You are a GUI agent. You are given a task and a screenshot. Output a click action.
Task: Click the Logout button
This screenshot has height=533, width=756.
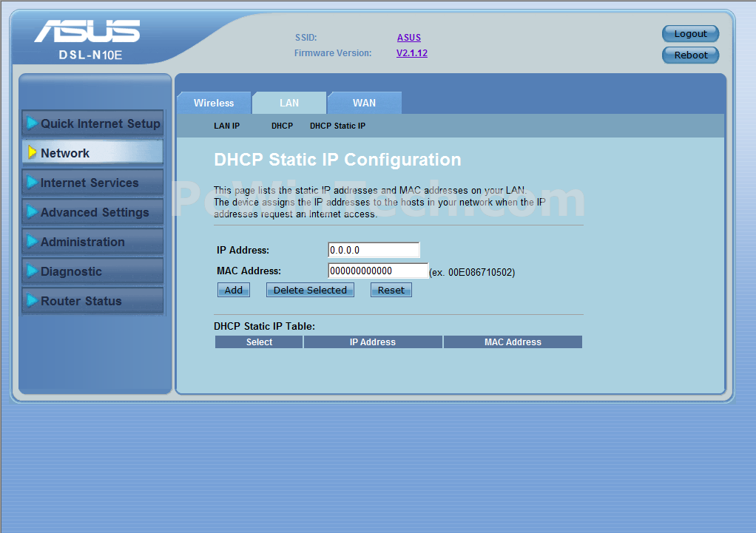pos(690,34)
